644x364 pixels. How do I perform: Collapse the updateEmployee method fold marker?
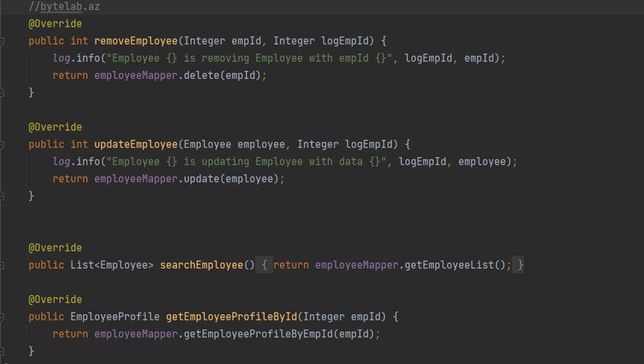coord(2,144)
